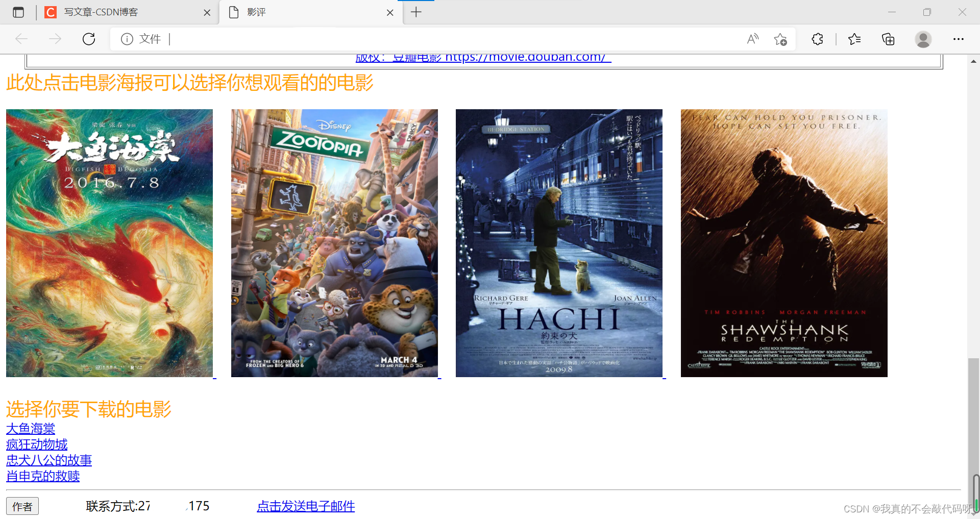Image resolution: width=980 pixels, height=519 pixels.
Task: Open Settings and more menu
Action: click(959, 39)
